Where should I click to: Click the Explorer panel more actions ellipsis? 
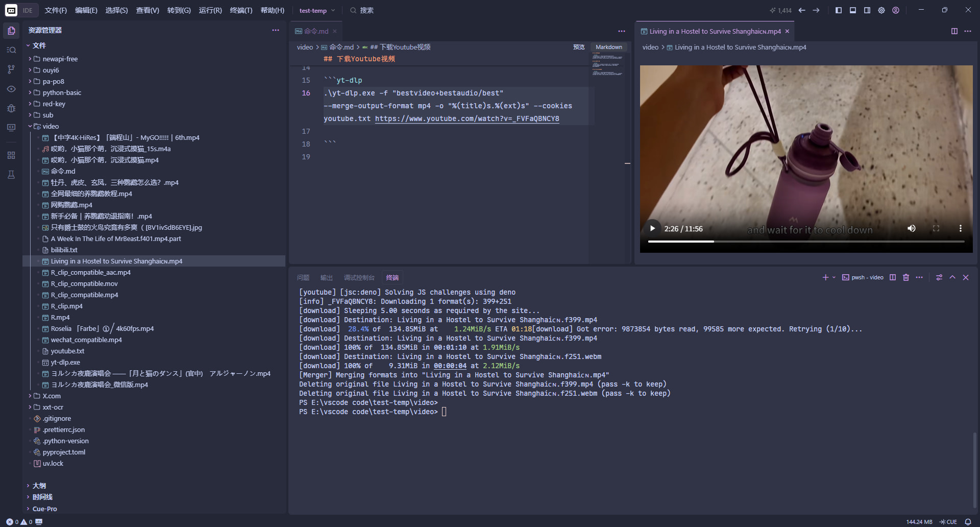(x=276, y=30)
